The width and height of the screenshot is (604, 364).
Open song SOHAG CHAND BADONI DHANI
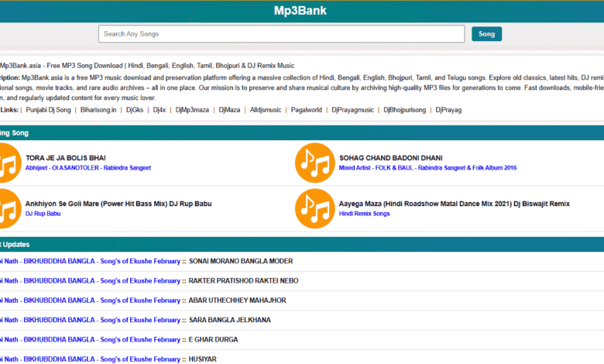coord(390,158)
